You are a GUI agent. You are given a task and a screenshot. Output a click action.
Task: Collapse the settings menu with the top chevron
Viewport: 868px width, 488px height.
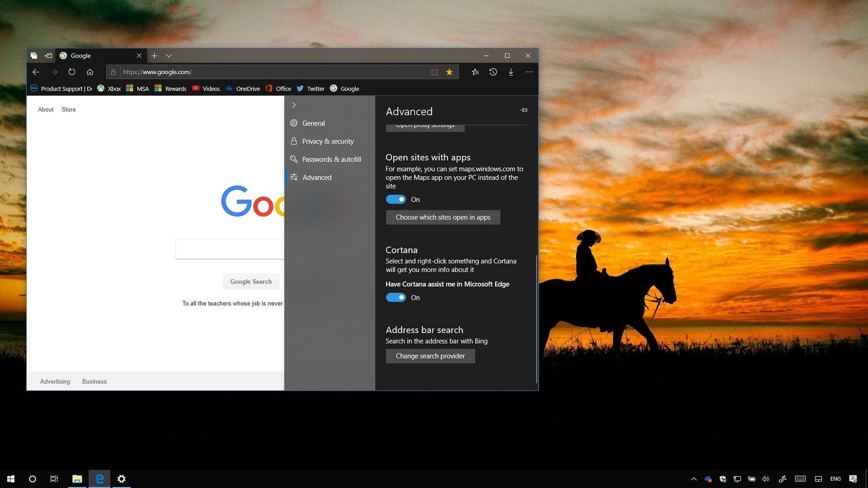[293, 105]
